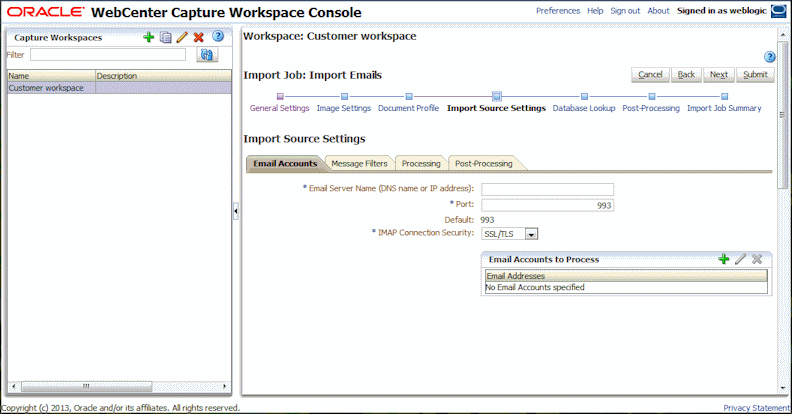The image size is (792, 414).
Task: Click main pane scroll up arrow
Action: 782,34
